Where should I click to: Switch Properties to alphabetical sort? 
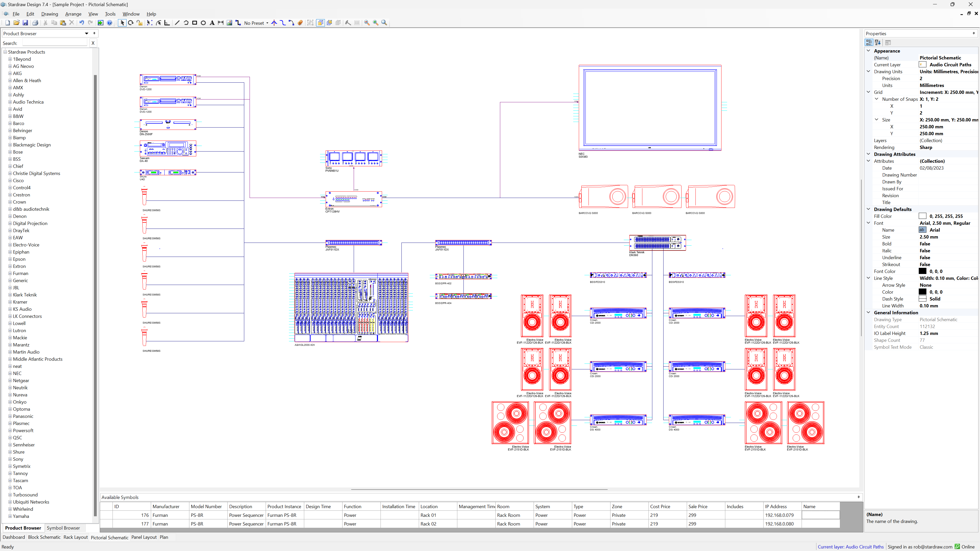(x=878, y=43)
